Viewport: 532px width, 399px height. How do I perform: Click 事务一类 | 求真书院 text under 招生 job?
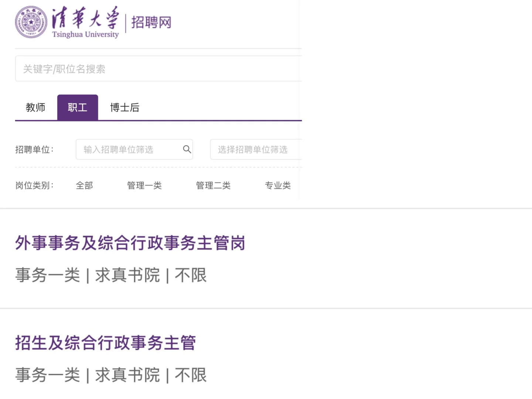click(88, 375)
